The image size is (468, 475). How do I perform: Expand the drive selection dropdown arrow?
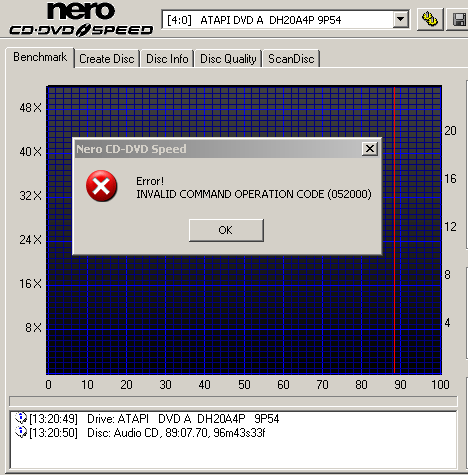tap(400, 20)
